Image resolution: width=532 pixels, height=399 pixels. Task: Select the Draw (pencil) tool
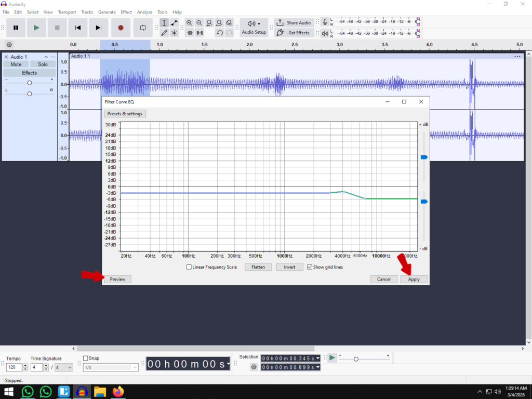tap(164, 33)
